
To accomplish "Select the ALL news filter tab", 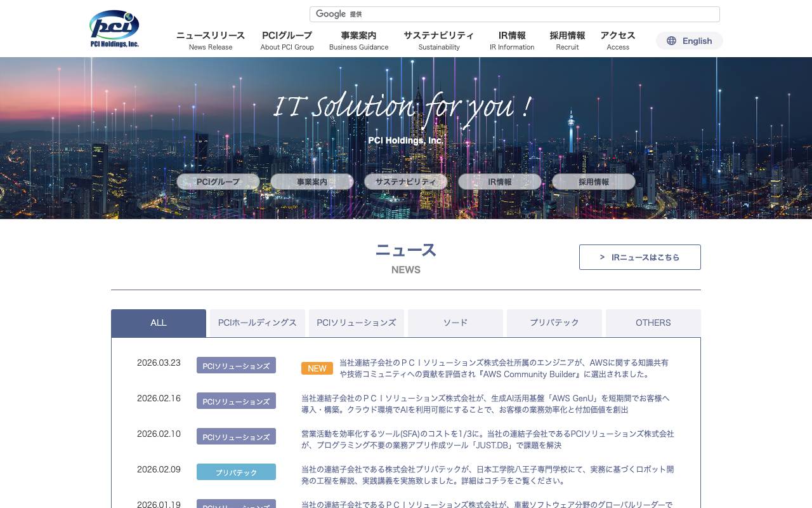I will pyautogui.click(x=158, y=323).
